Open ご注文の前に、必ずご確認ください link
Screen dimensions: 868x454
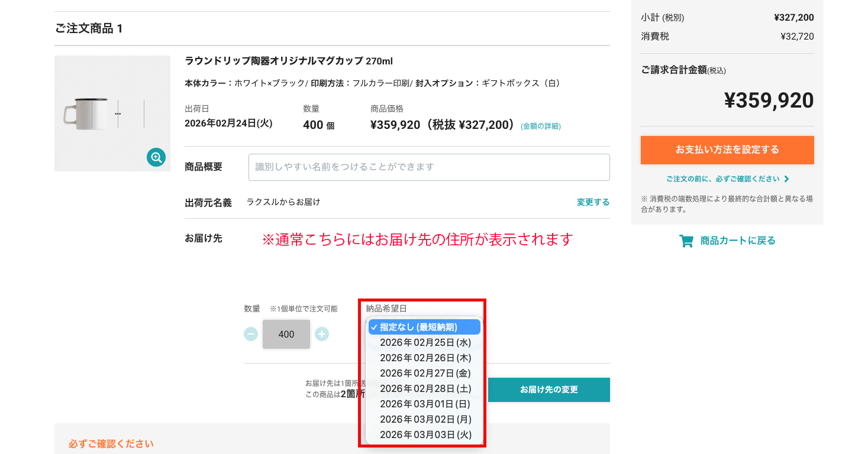click(727, 179)
